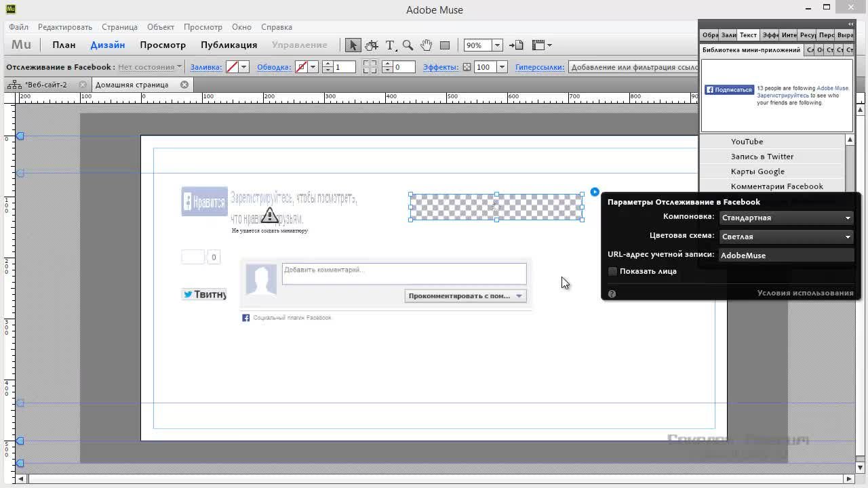868x488 pixels.
Task: Click the corner radius selector icon
Action: point(370,67)
